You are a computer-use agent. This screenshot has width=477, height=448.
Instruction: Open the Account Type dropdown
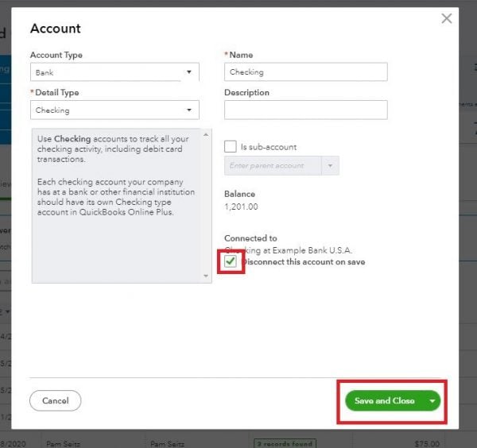pyautogui.click(x=114, y=72)
